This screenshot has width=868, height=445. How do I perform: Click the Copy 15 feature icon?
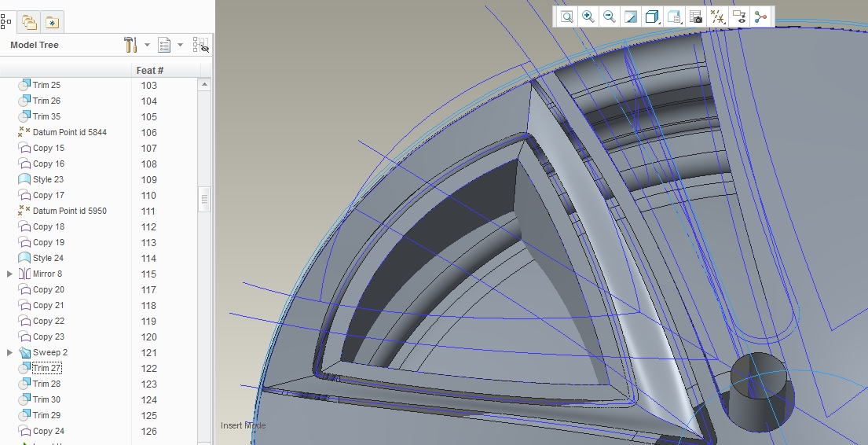click(24, 148)
